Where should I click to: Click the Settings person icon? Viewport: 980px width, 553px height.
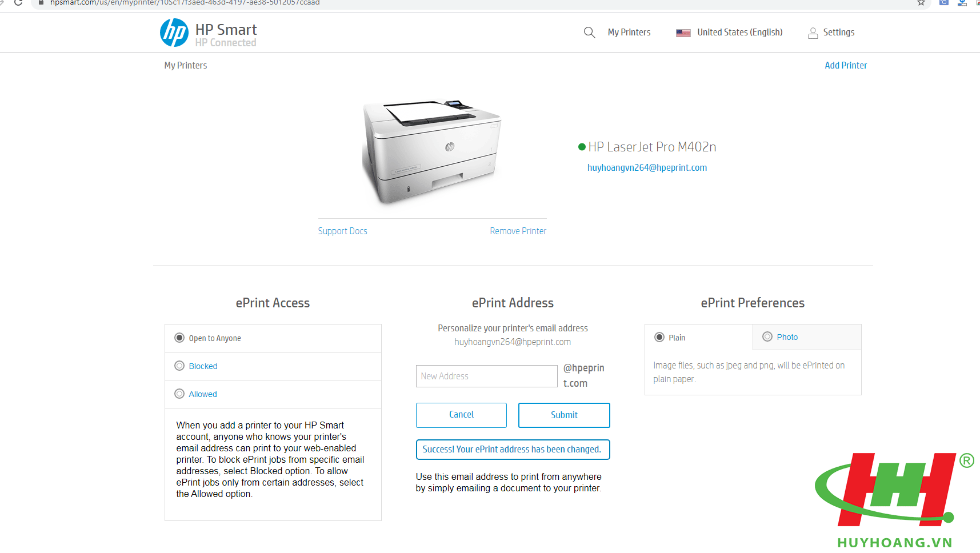point(813,33)
